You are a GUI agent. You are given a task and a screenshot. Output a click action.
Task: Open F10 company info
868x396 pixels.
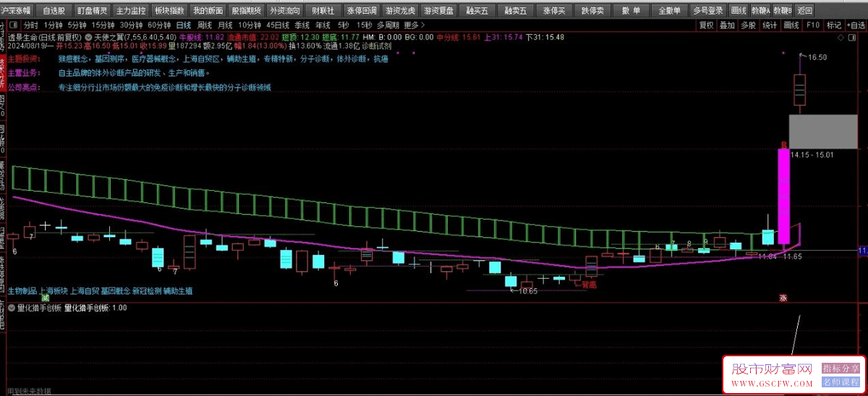tap(813, 25)
